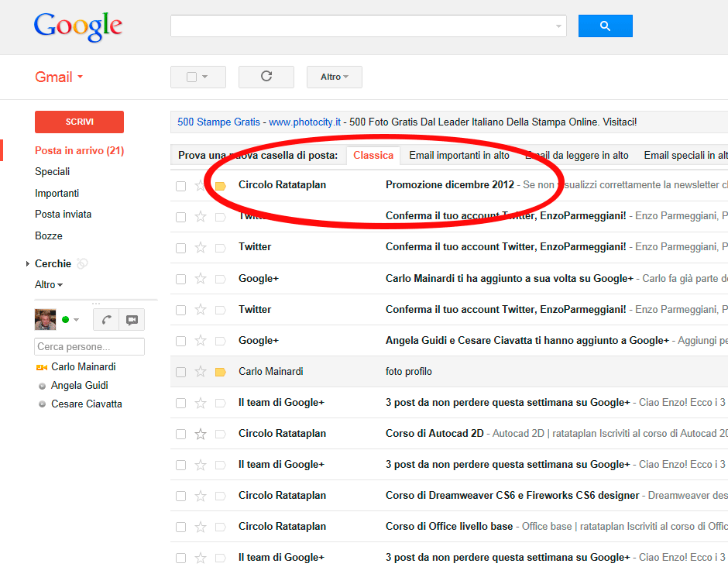Mark Corso di Autocad 2D as important
This screenshot has width=728, height=567.
coord(221,435)
